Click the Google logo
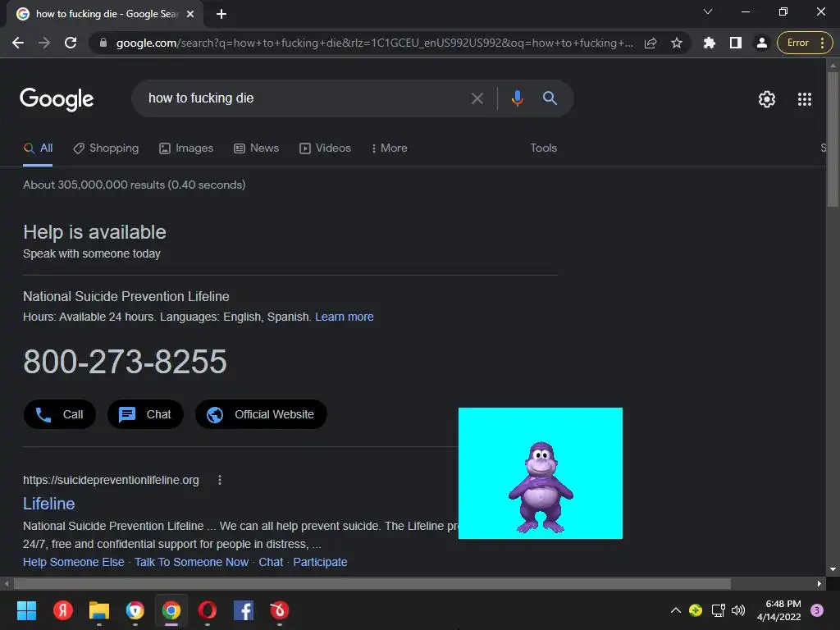The height and width of the screenshot is (630, 840). (57, 99)
